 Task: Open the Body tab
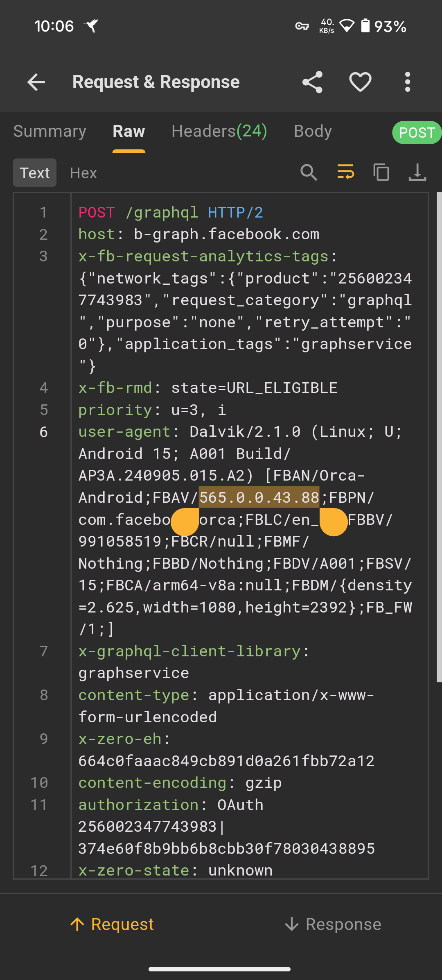(313, 131)
